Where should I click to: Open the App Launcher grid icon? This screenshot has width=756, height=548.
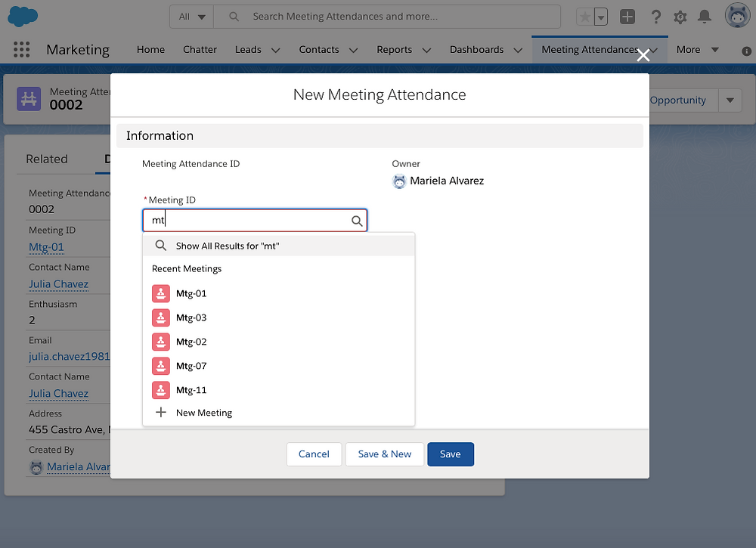(x=22, y=50)
